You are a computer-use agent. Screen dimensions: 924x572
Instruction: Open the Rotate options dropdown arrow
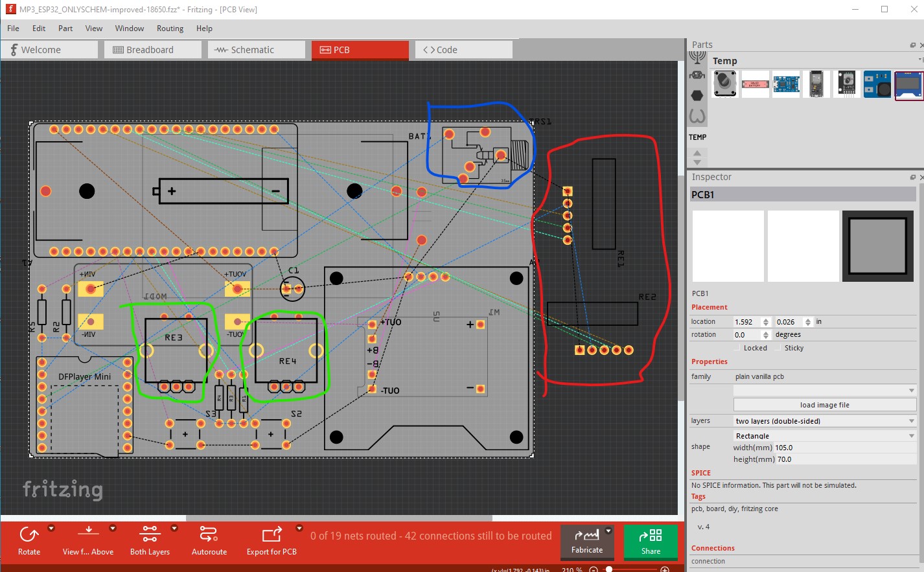(51, 528)
